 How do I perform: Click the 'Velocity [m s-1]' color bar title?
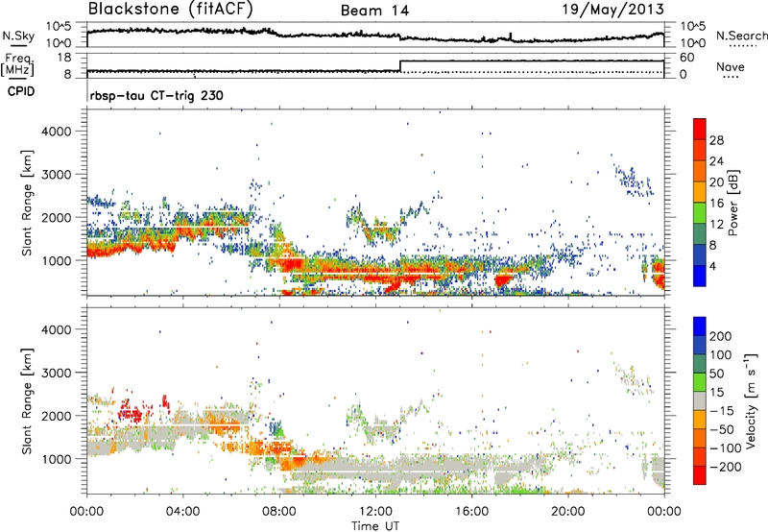(751, 400)
